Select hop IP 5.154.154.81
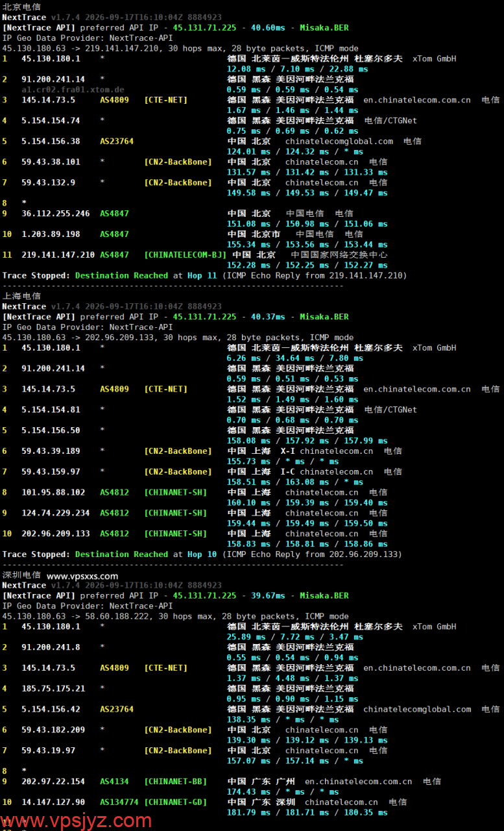504x831 pixels. (x=51, y=410)
